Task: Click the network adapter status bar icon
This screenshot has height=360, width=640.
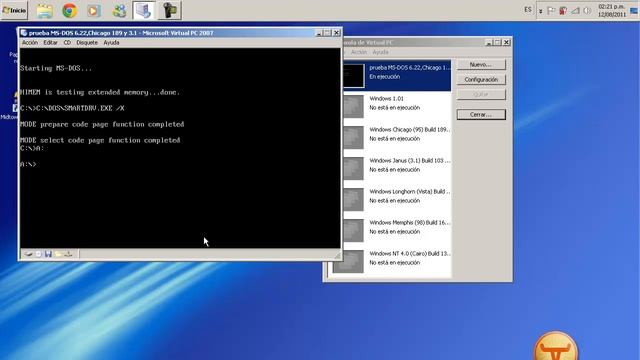Action: point(68,254)
